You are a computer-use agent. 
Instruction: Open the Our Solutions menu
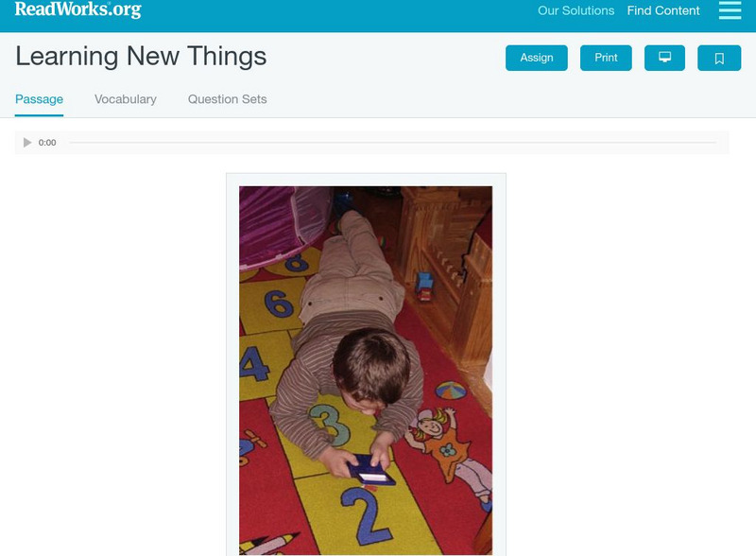[576, 10]
